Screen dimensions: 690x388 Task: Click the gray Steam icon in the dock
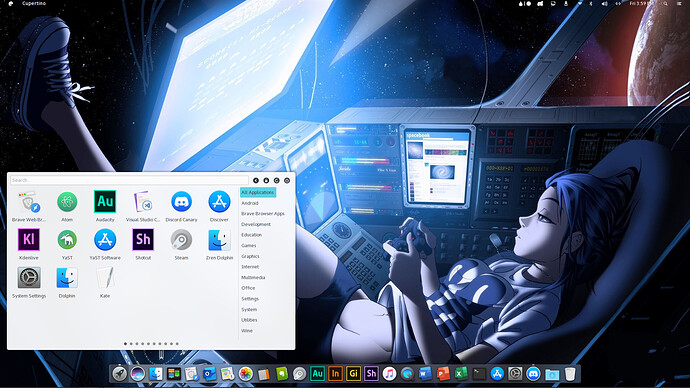tap(299, 374)
